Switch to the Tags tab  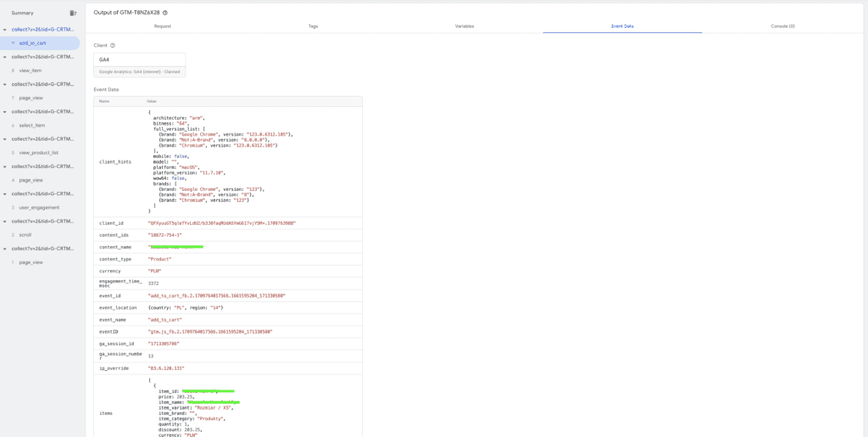[314, 26]
